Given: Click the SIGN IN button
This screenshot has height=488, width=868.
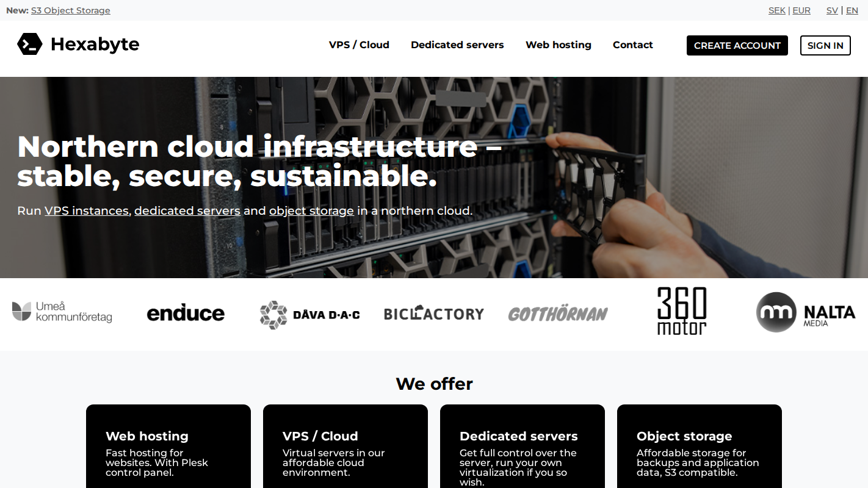Looking at the screenshot, I should coord(825,45).
